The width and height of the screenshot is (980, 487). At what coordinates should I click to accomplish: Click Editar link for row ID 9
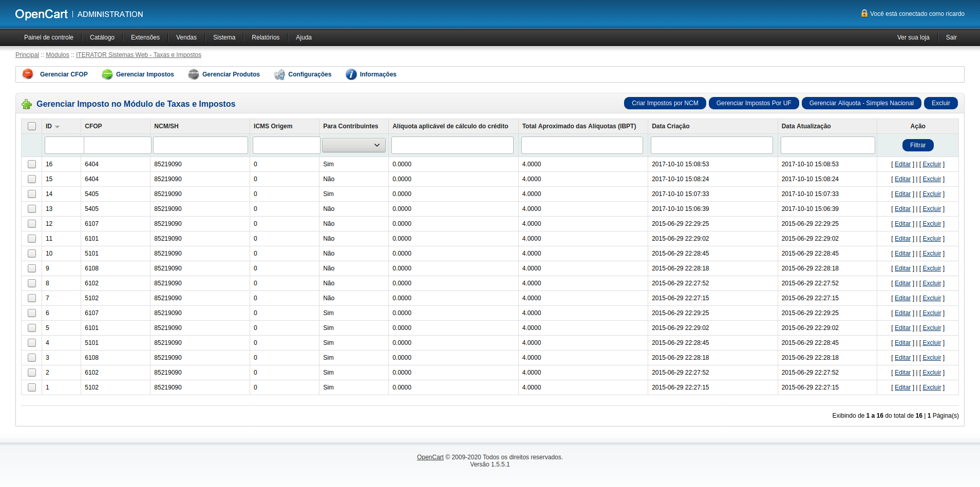tap(902, 268)
